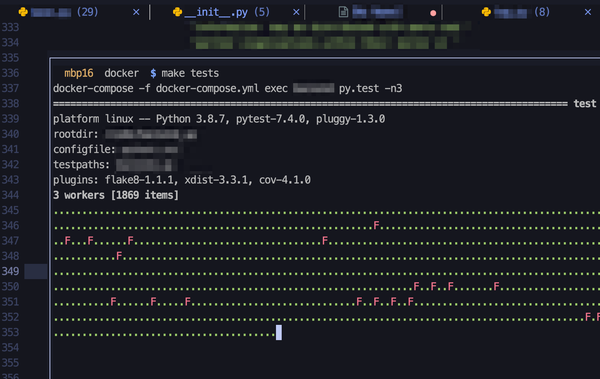Click the '3 workers [1869 items]' line
The image size is (600, 379).
116,195
